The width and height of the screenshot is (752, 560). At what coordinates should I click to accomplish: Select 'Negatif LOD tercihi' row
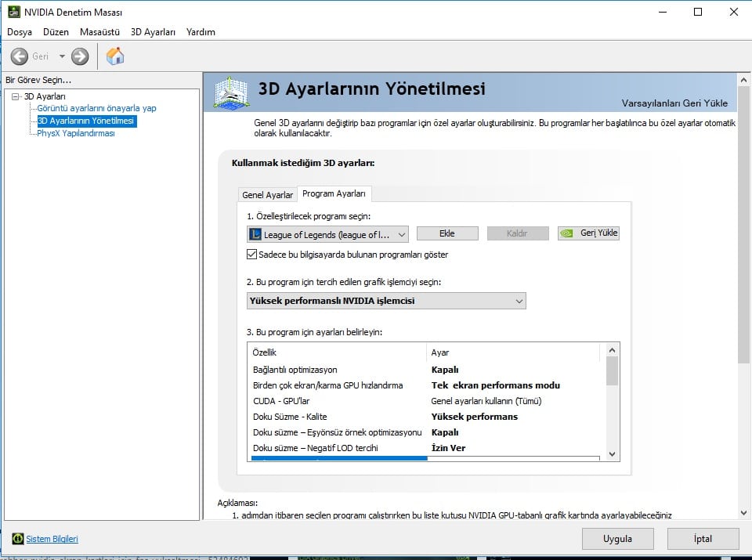coord(426,448)
